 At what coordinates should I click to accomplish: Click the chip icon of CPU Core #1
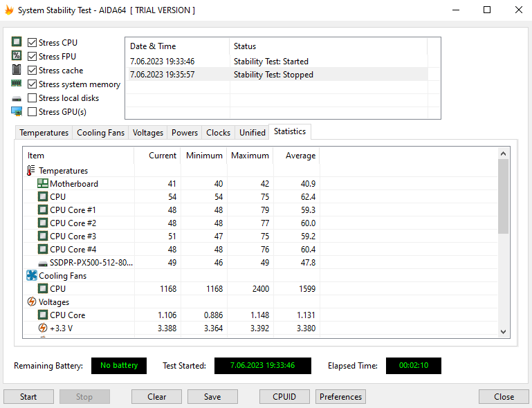click(42, 210)
